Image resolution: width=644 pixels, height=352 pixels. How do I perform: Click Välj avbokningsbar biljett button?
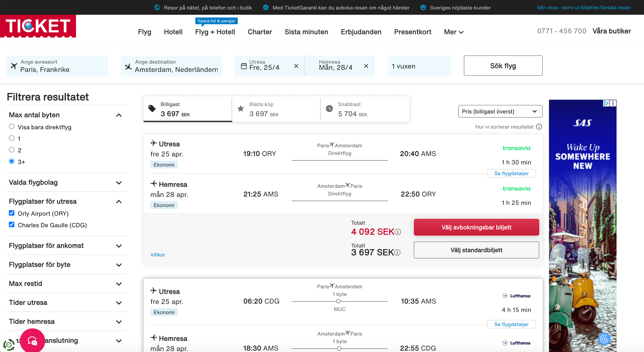coord(476,227)
